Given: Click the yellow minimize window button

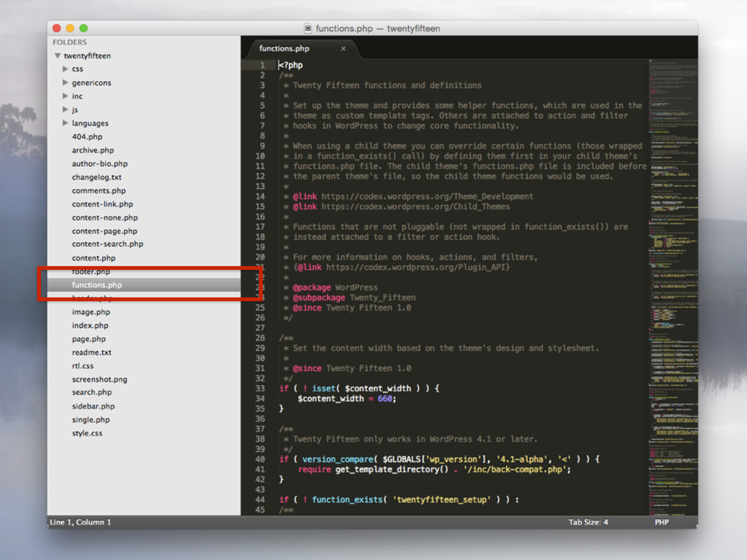Looking at the screenshot, I should [x=70, y=28].
